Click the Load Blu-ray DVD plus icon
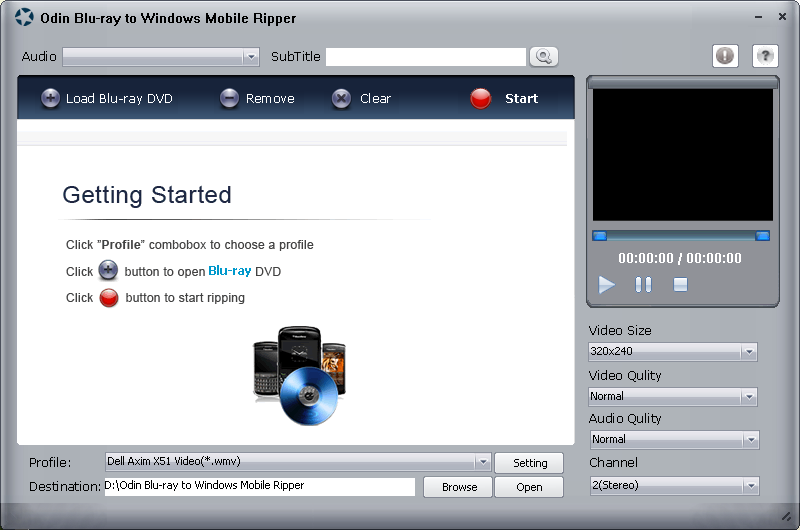 (50, 98)
